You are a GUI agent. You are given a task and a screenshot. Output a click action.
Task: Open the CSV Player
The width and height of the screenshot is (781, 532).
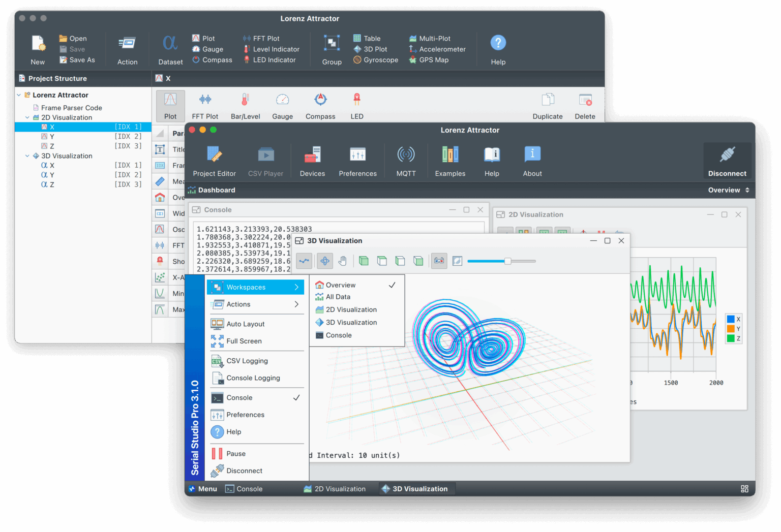click(x=265, y=159)
